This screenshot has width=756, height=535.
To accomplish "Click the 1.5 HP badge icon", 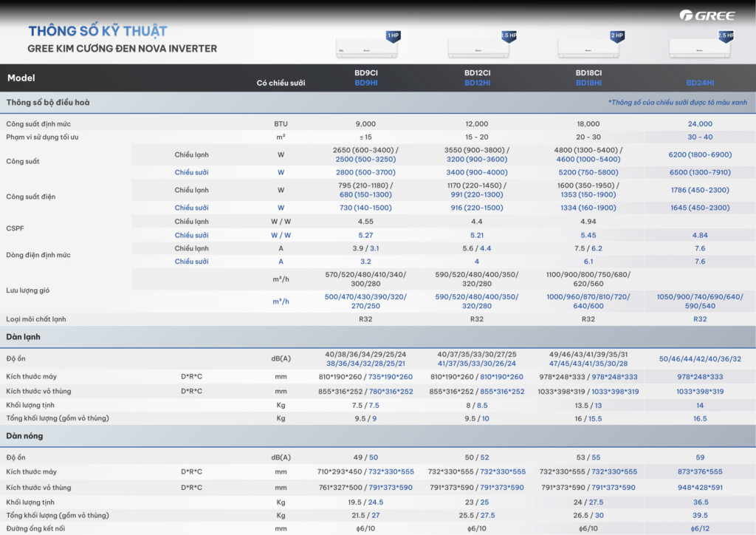I will pyautogui.click(x=509, y=36).
